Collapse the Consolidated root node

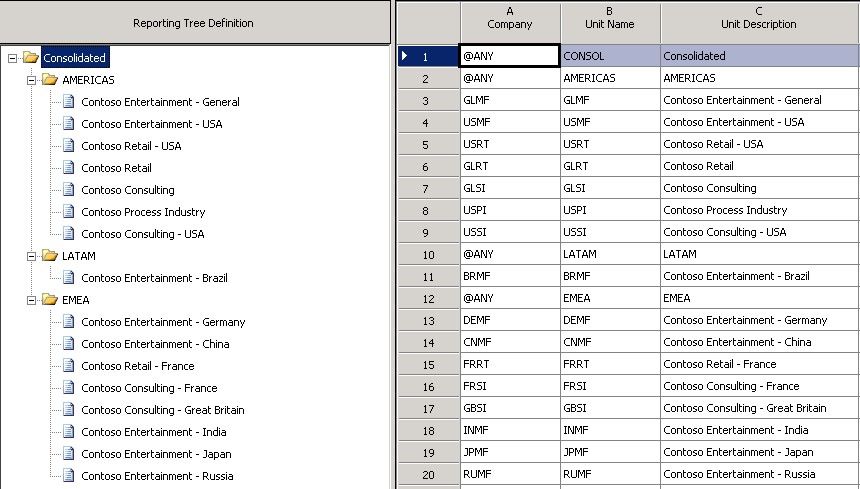pos(12,58)
